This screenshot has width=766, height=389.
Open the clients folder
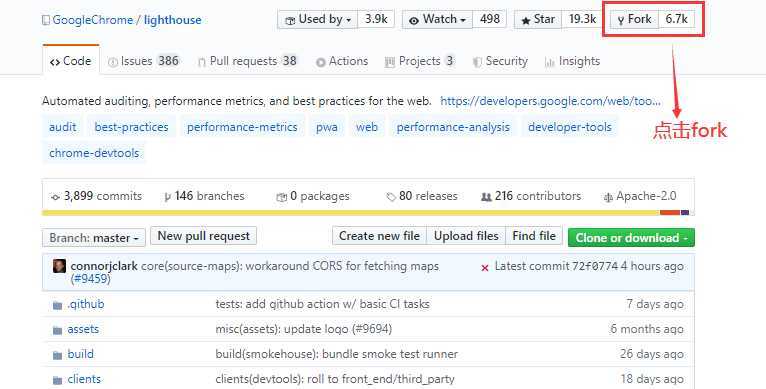point(84,379)
